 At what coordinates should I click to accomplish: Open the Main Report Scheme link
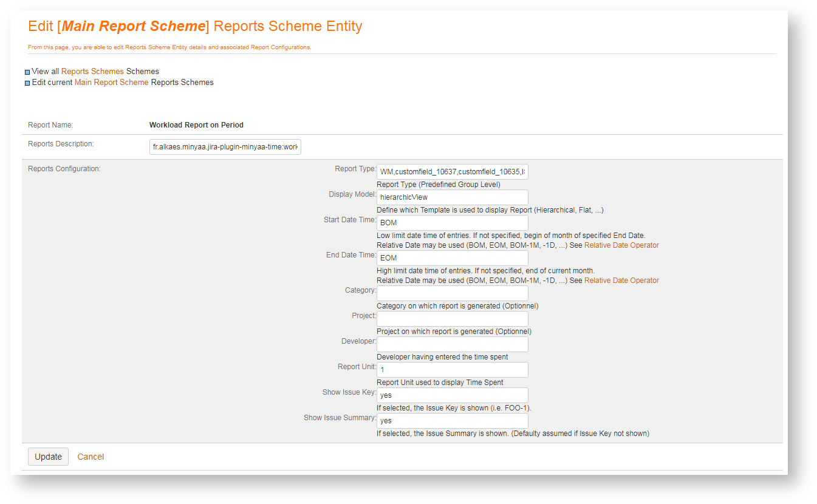111,83
